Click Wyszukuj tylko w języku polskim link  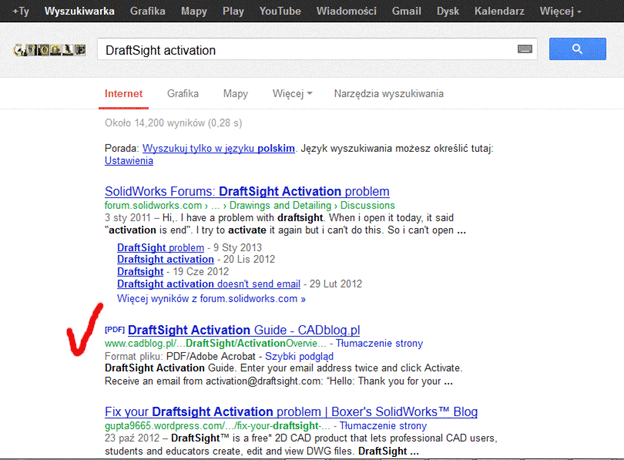[218, 148]
